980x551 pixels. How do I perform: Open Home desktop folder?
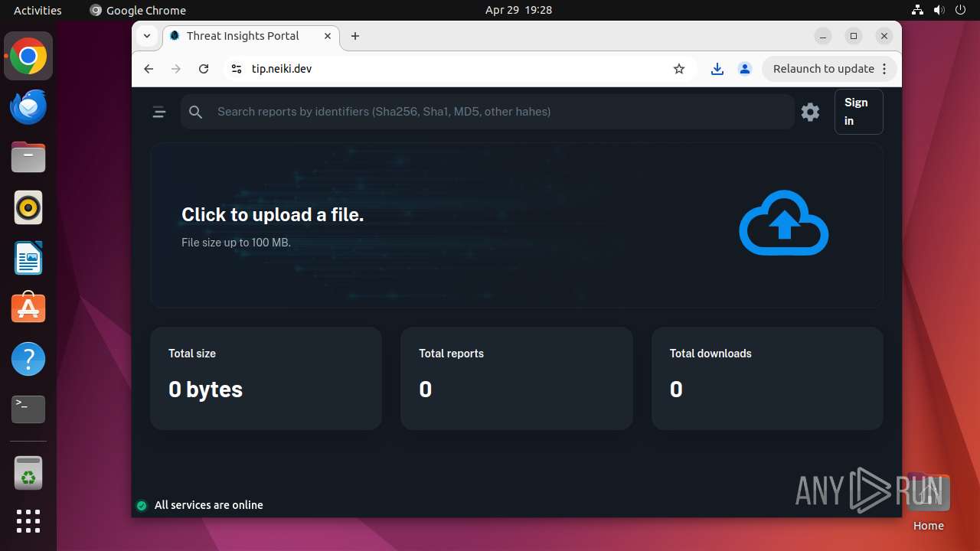click(928, 501)
